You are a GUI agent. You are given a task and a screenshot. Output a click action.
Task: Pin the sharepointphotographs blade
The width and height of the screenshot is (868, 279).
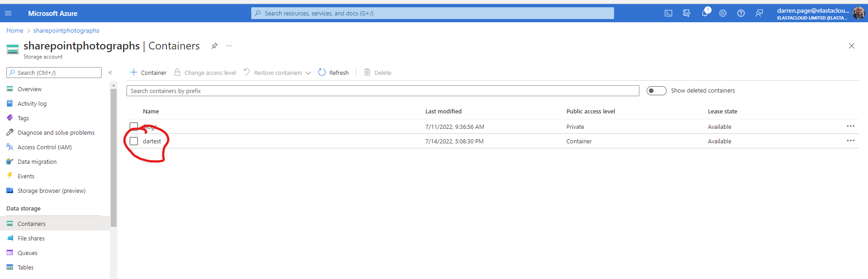coord(215,46)
